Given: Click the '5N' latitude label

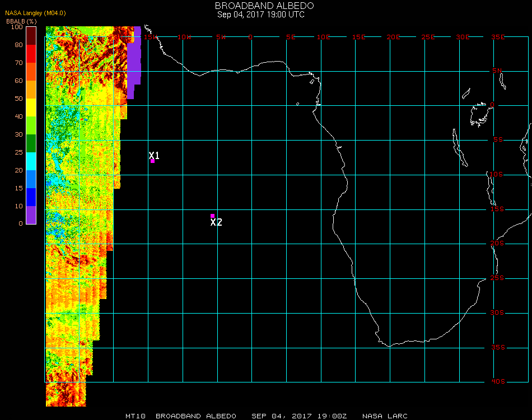Looking at the screenshot, I should (x=497, y=71).
